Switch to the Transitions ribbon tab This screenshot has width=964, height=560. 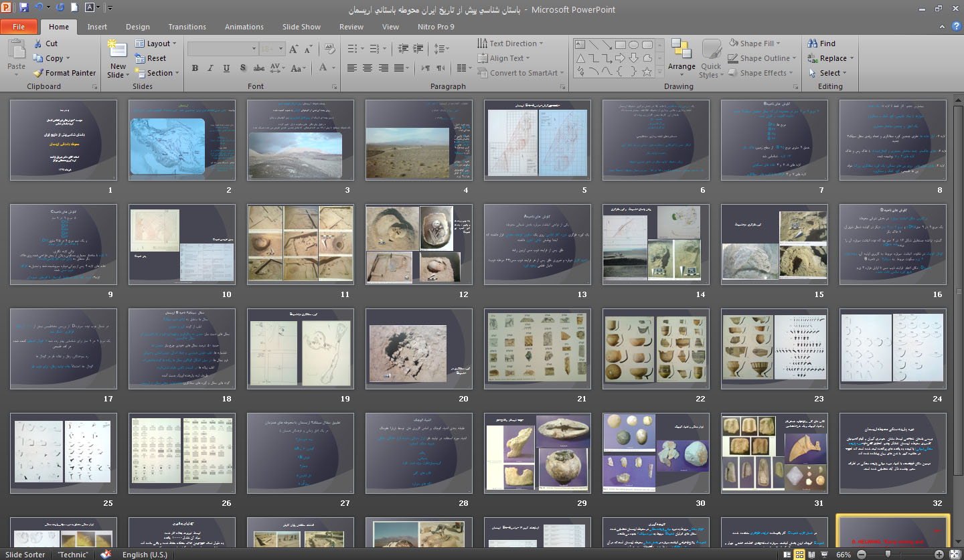[187, 27]
